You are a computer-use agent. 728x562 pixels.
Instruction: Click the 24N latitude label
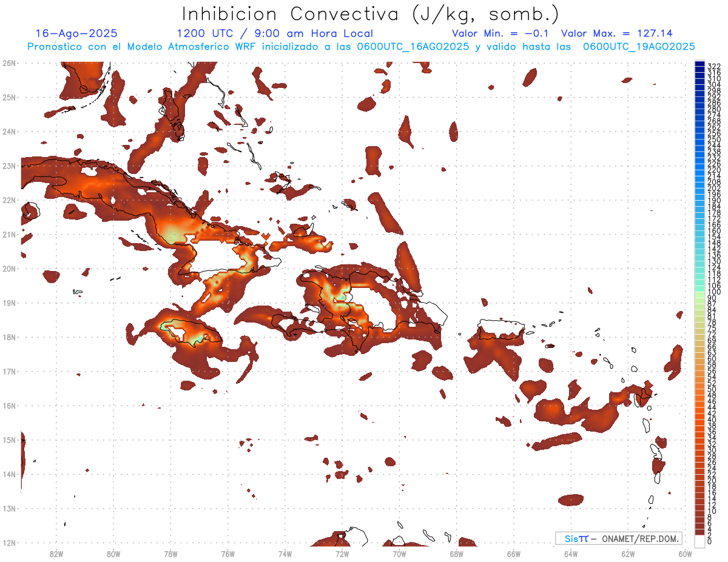click(9, 132)
